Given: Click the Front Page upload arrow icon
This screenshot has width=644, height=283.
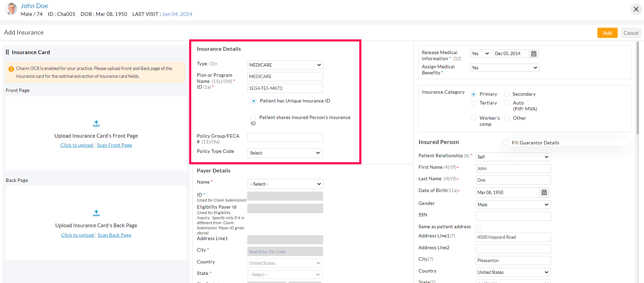Looking at the screenshot, I should (96, 123).
